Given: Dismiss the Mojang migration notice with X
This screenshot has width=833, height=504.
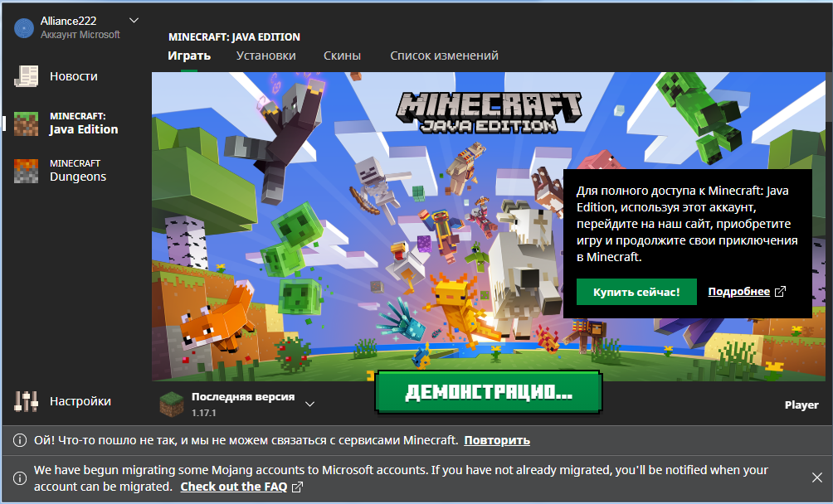Looking at the screenshot, I should (x=817, y=477).
